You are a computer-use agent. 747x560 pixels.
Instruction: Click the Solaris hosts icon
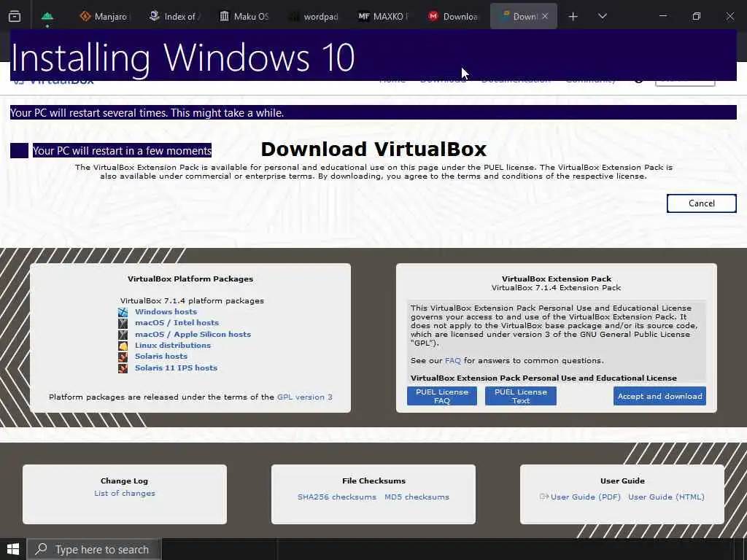(x=123, y=357)
